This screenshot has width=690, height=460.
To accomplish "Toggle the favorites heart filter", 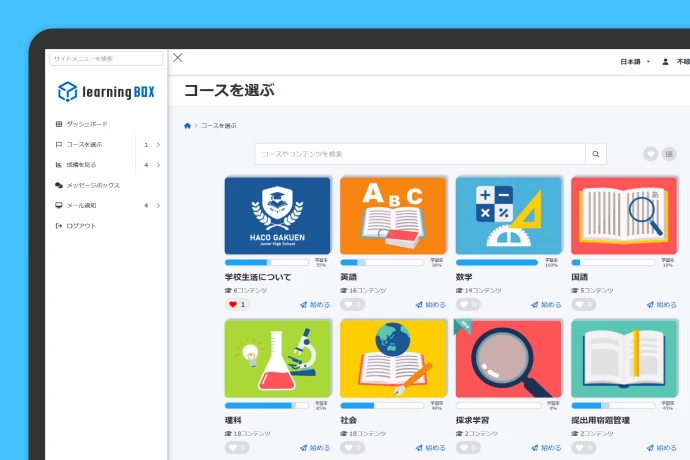I will click(650, 154).
